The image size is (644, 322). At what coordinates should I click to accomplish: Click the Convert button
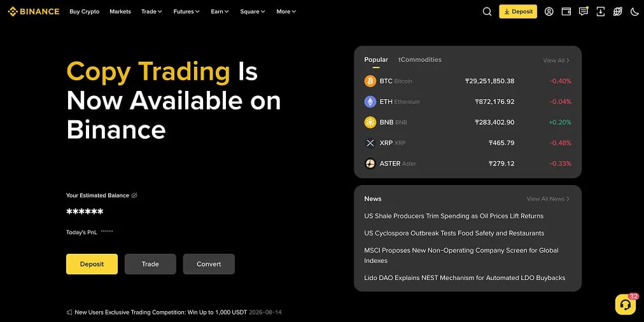209,264
